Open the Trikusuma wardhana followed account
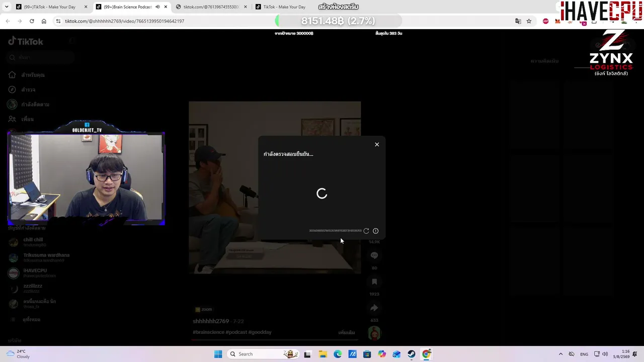Image resolution: width=644 pixels, height=362 pixels. [39, 257]
